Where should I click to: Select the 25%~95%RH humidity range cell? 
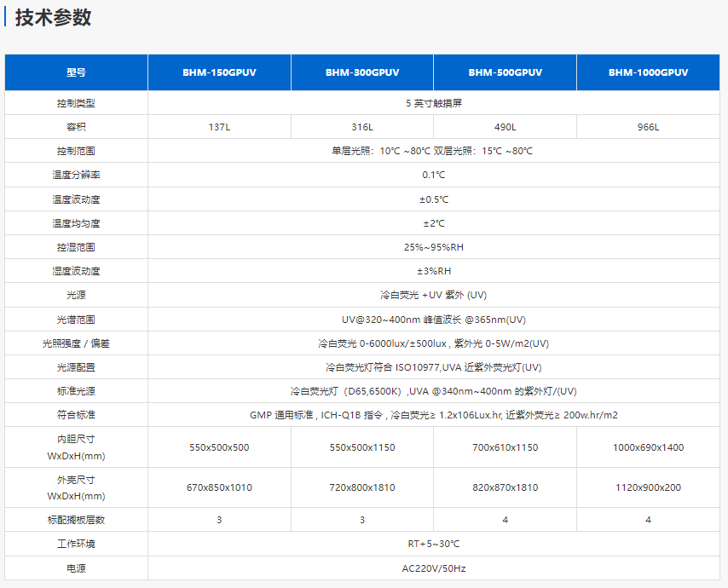tap(434, 247)
